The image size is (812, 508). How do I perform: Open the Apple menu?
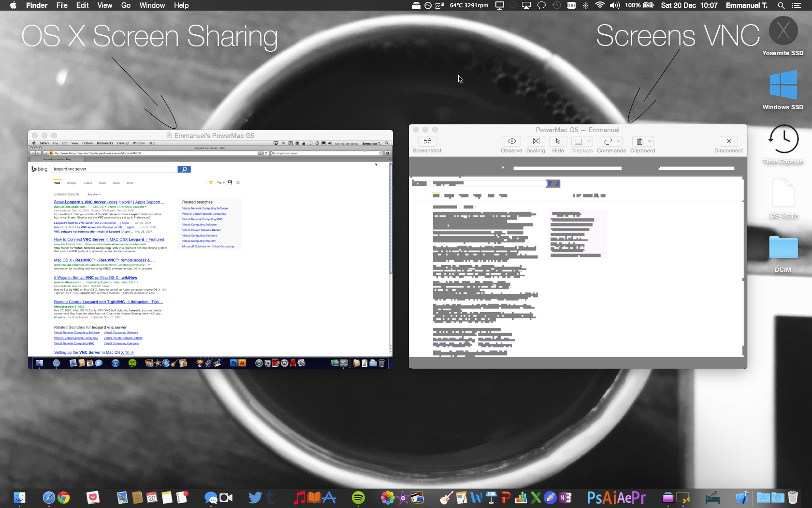[x=13, y=5]
